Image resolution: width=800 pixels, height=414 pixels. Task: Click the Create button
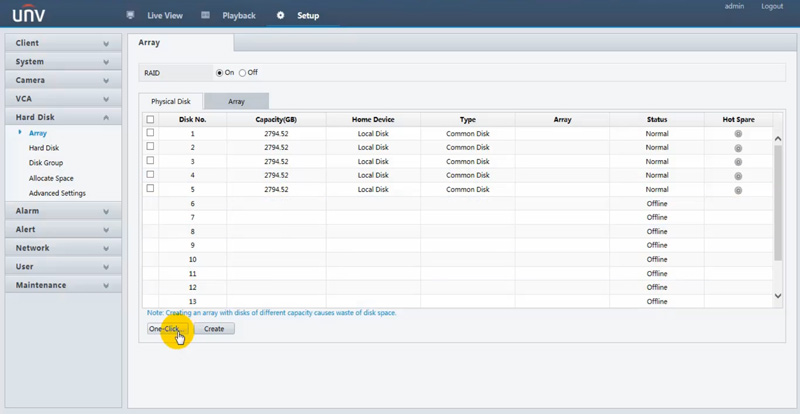(x=214, y=329)
